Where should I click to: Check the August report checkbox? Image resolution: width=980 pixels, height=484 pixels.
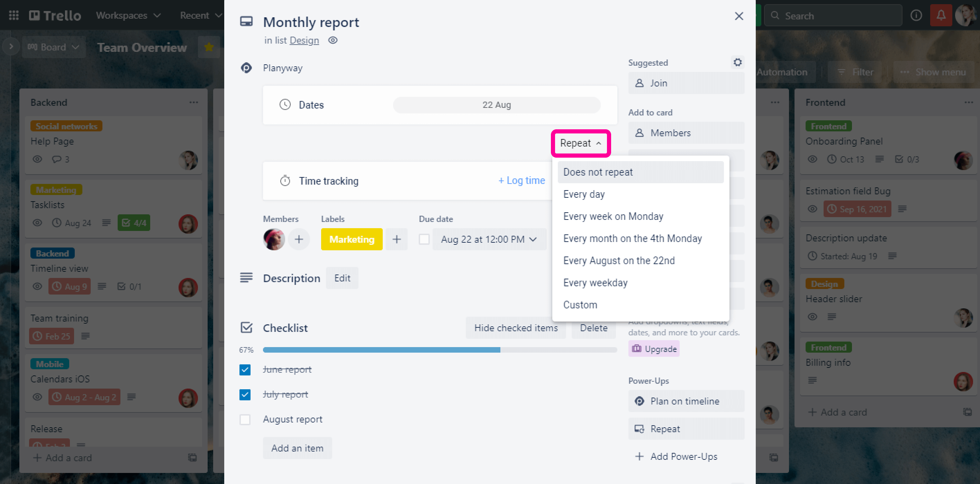pos(245,419)
